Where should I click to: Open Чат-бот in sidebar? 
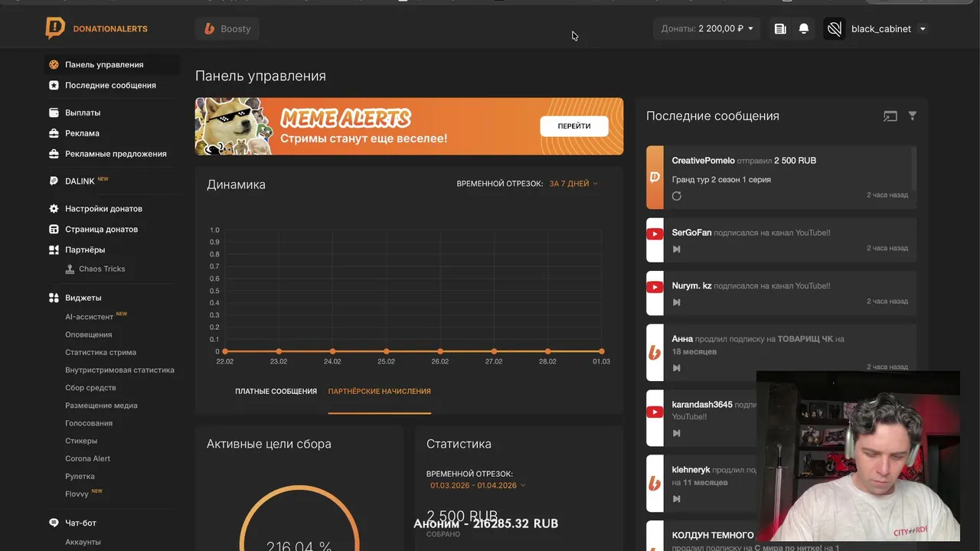80,523
